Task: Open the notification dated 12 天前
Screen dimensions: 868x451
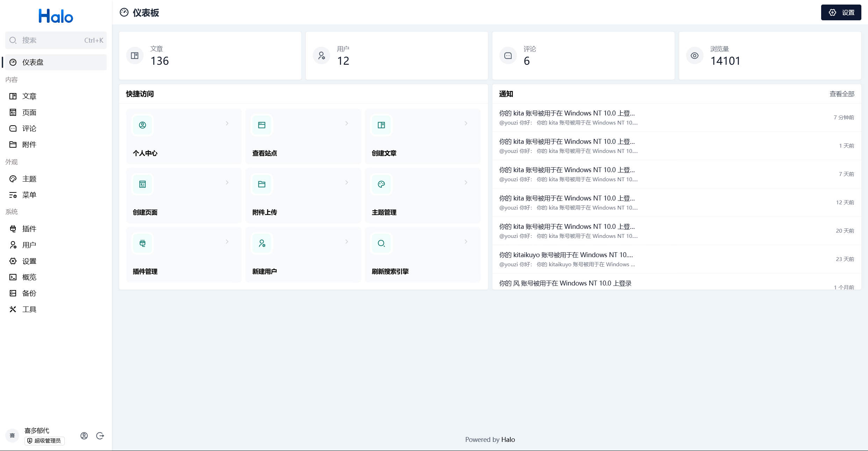Action: point(677,203)
